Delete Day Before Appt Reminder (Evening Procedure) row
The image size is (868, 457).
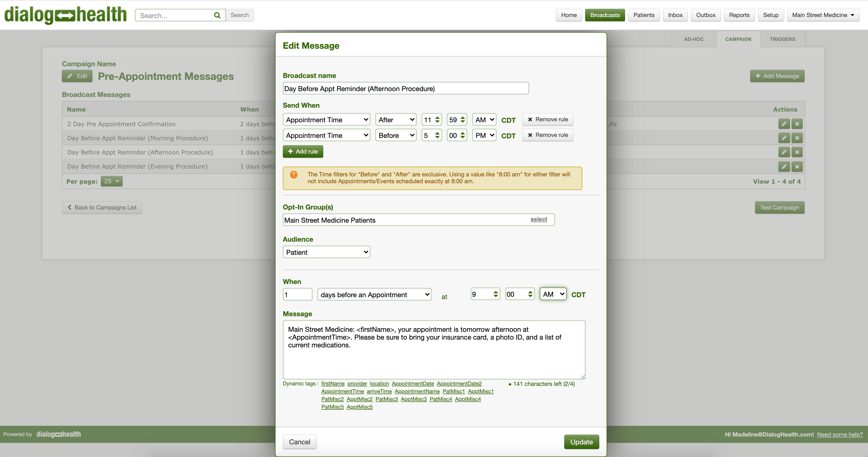(797, 167)
